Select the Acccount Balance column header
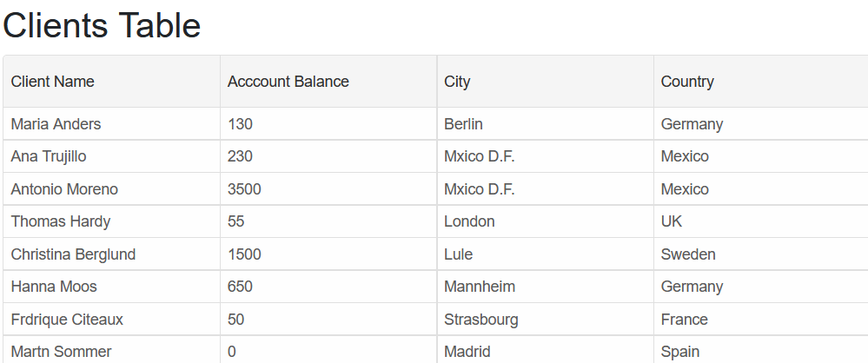868x363 pixels. (328, 82)
